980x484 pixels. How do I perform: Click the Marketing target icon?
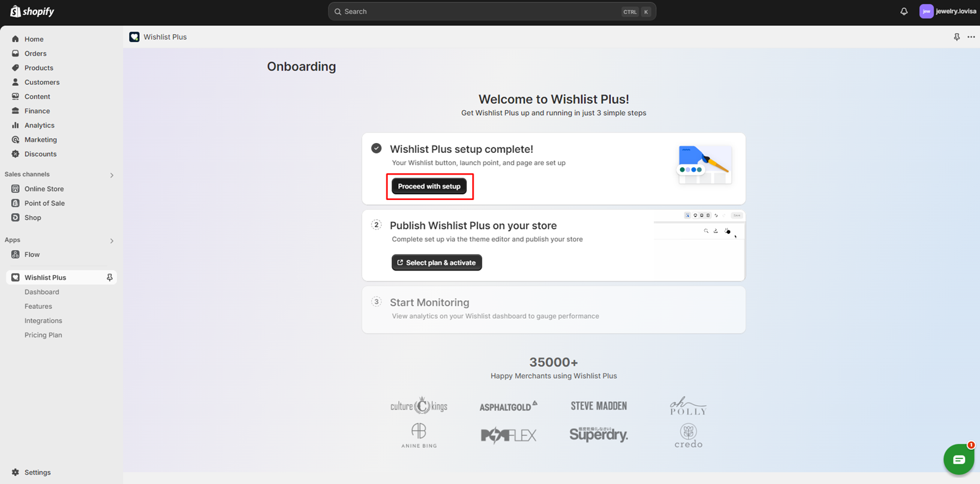[x=15, y=139]
